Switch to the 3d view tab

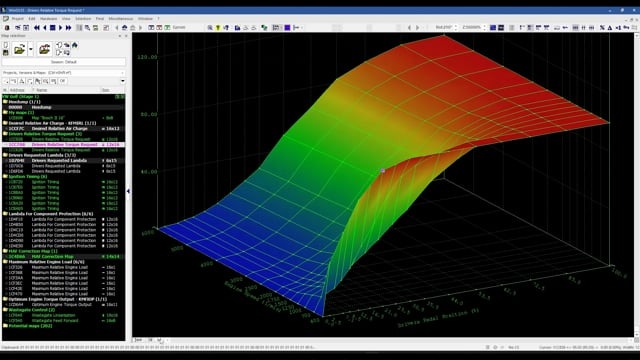pyautogui.click(x=159, y=340)
